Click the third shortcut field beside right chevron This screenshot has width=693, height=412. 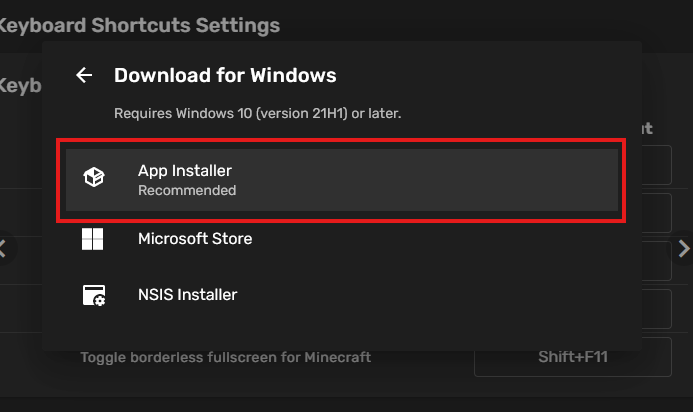(x=656, y=261)
